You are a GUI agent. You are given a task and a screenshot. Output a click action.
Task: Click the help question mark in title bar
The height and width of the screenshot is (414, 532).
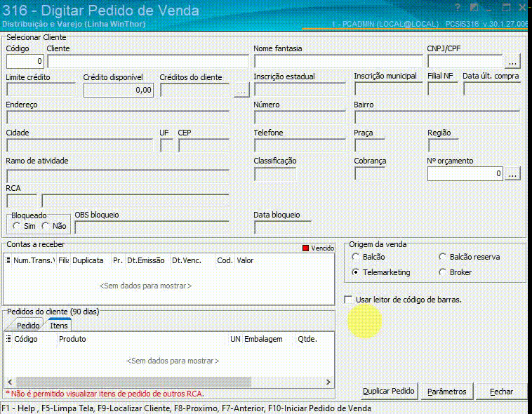coord(458,8)
